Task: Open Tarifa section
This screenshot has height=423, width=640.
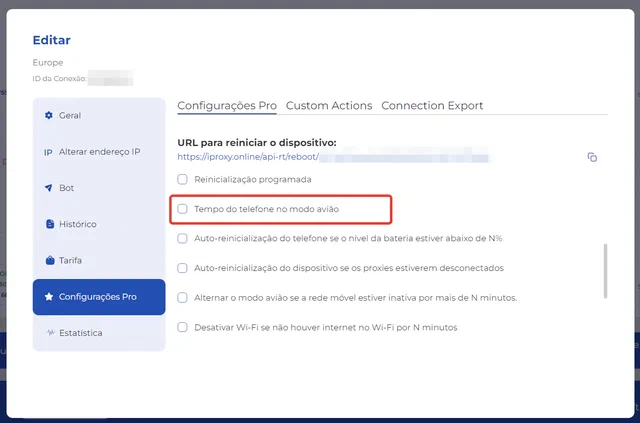Action: pyautogui.click(x=99, y=260)
